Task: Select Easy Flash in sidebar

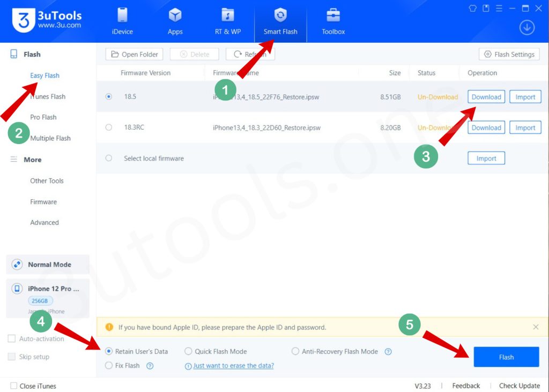Action: tap(44, 76)
